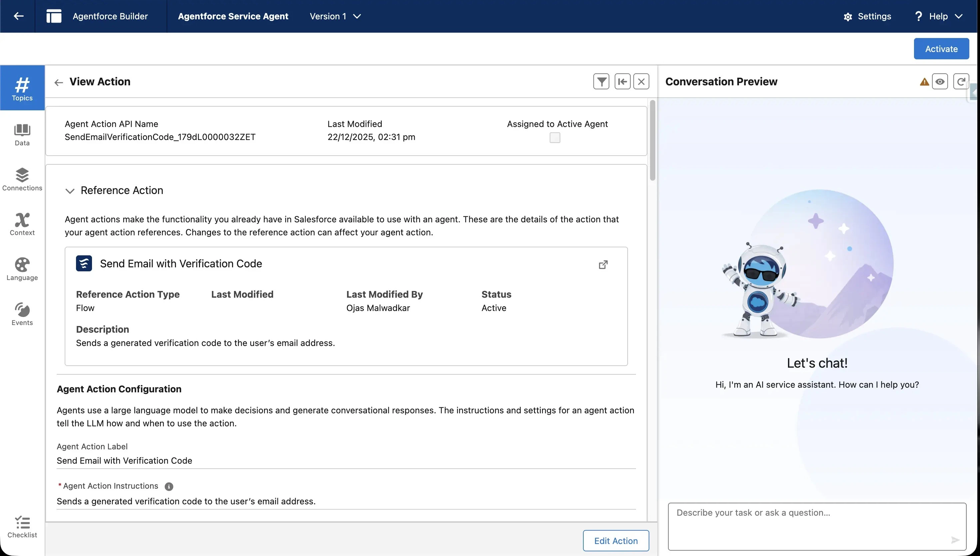Open referenced flow in new window icon
The height and width of the screenshot is (556, 980).
(x=603, y=264)
